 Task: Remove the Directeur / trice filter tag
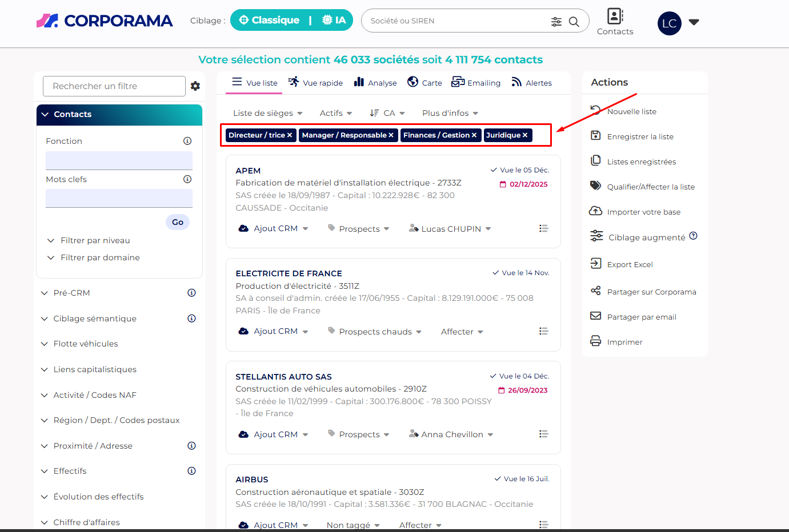[290, 135]
